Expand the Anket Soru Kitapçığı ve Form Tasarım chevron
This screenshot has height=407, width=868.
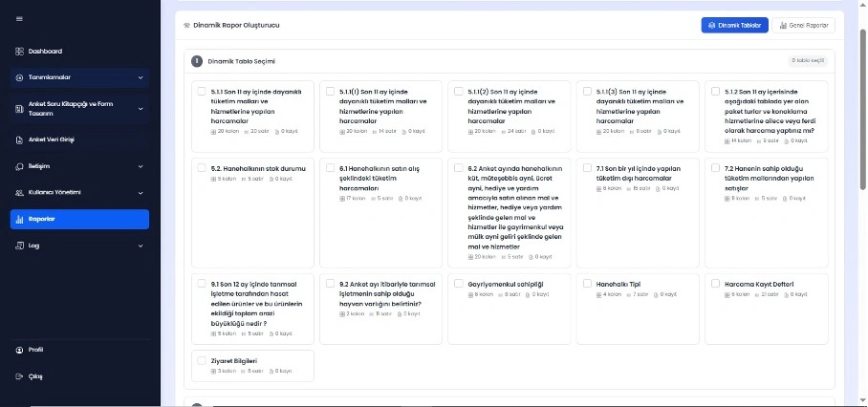(141, 108)
